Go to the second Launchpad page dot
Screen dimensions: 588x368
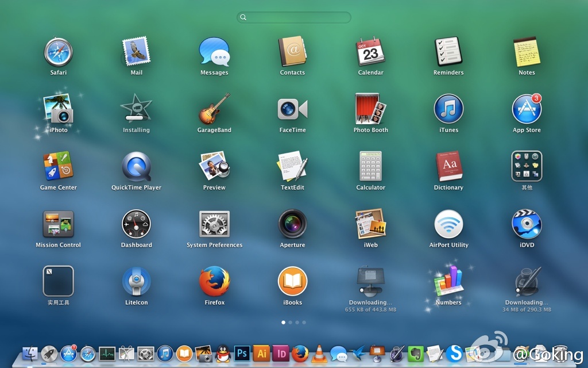pos(290,322)
